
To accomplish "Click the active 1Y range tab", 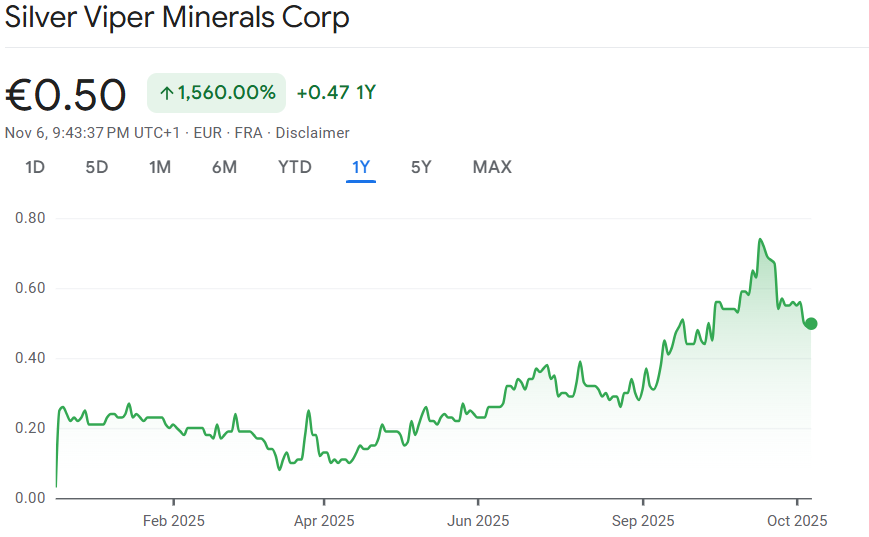I will click(361, 167).
